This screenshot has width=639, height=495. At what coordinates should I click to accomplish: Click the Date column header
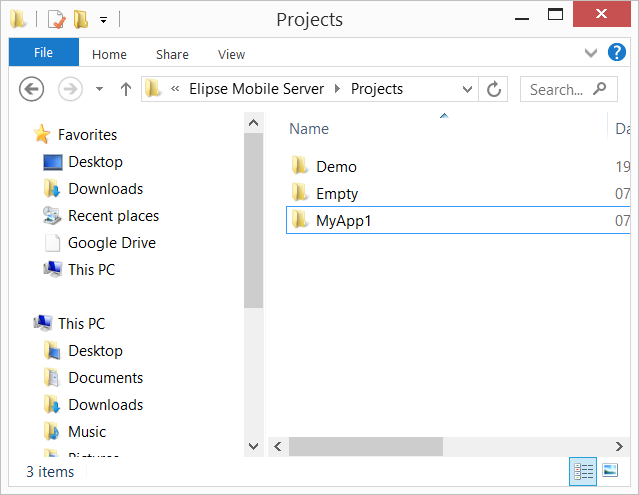(x=622, y=129)
